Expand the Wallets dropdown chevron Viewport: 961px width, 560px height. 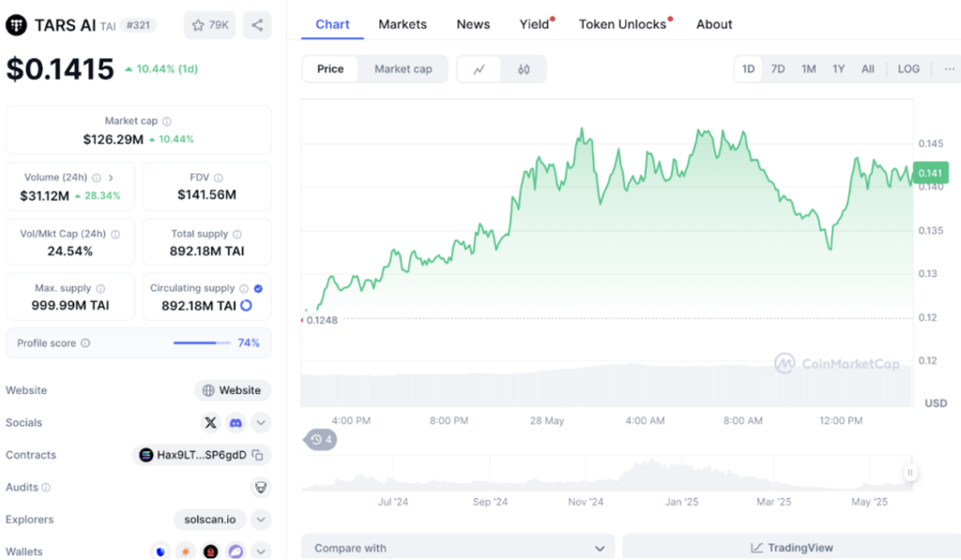coord(261,552)
